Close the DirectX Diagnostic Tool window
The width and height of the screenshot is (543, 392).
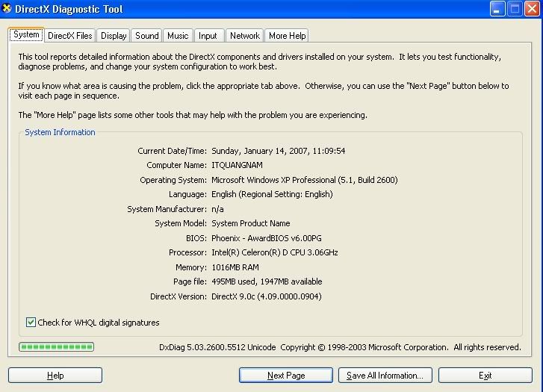coord(532,9)
